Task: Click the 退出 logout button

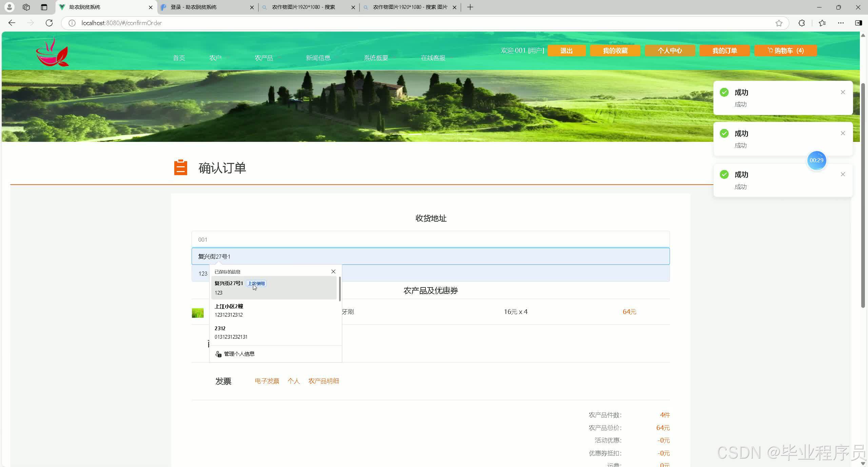Action: tap(567, 51)
